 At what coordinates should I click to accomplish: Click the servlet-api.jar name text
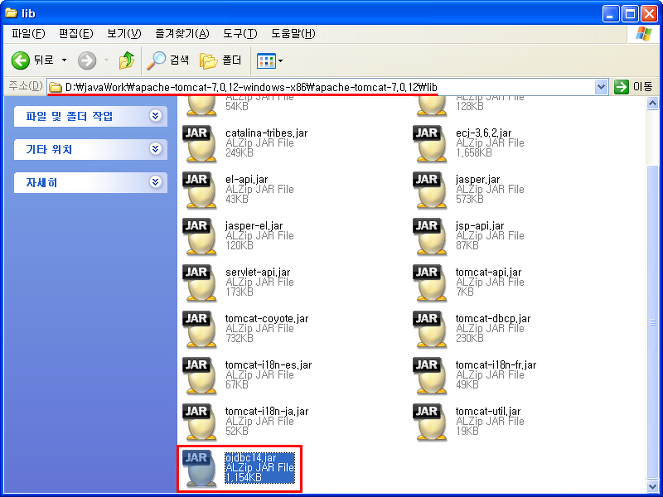click(258, 272)
